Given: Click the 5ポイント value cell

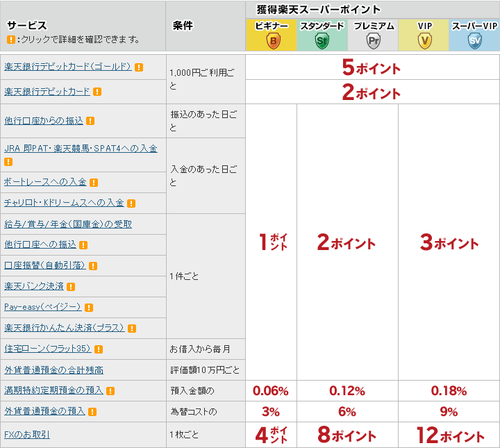Looking at the screenshot, I should (371, 67).
